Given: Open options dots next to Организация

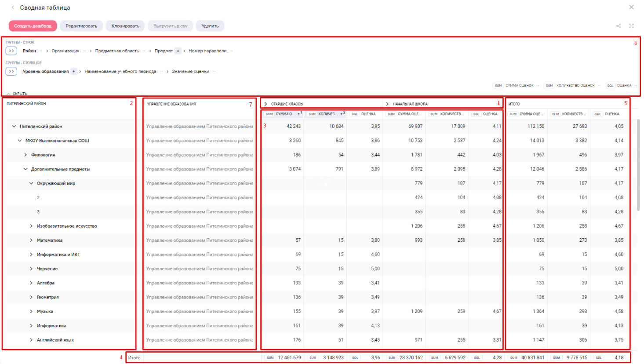Looking at the screenshot, I should (84, 51).
